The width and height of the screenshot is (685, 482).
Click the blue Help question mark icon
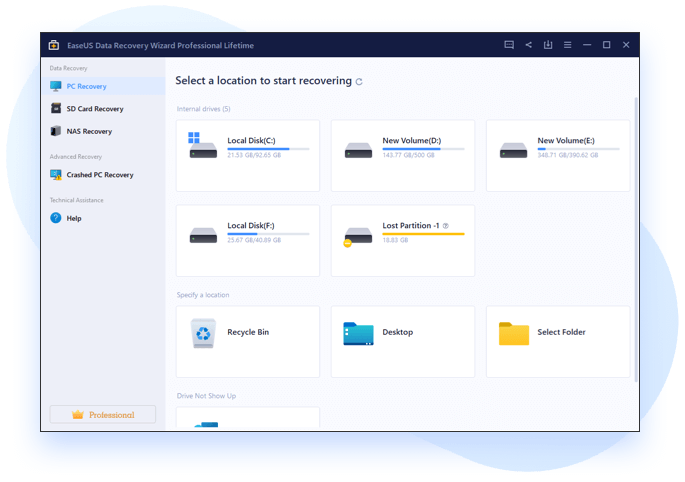[x=55, y=218]
